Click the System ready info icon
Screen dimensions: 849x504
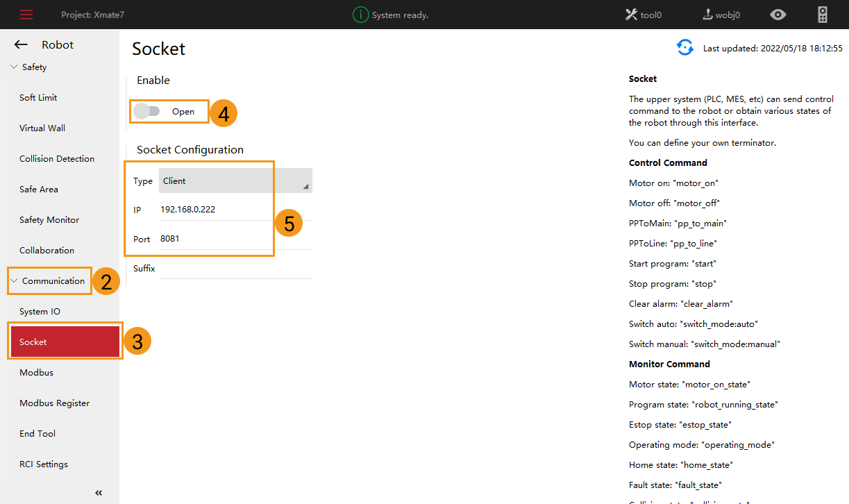(x=360, y=14)
